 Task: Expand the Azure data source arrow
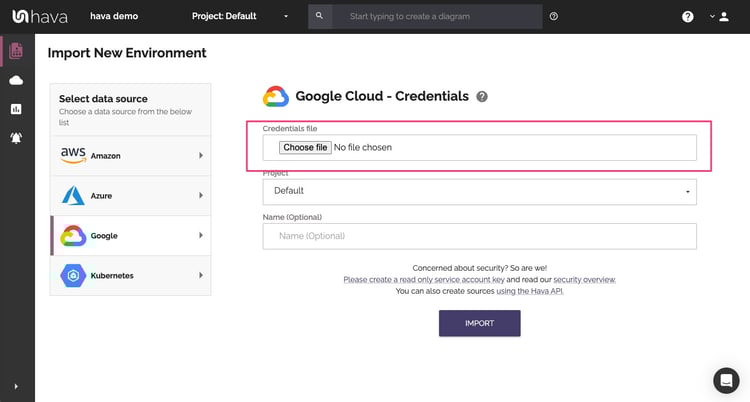[x=201, y=195]
